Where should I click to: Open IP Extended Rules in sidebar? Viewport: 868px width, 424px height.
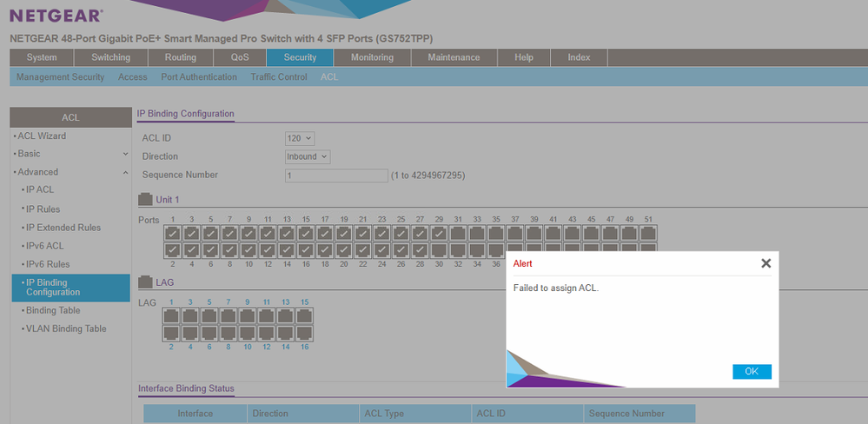[63, 228]
